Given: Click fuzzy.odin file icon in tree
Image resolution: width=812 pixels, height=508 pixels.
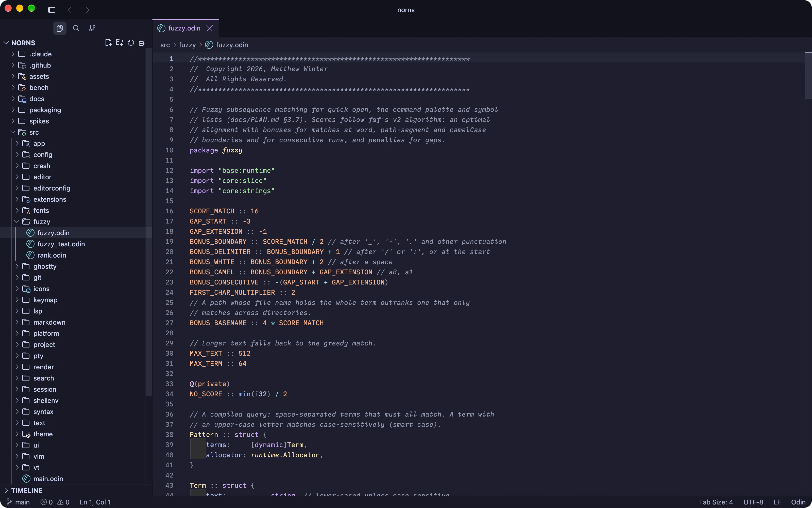Looking at the screenshot, I should [x=30, y=233].
